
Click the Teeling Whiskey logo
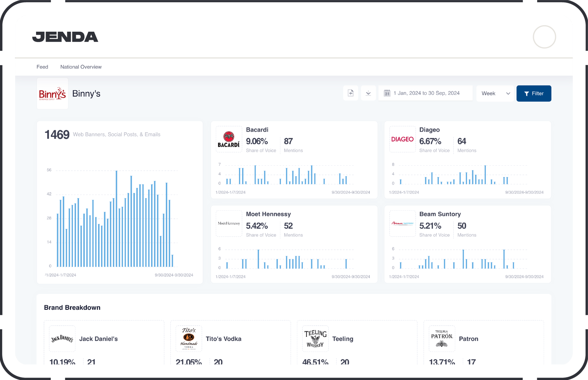(x=315, y=339)
